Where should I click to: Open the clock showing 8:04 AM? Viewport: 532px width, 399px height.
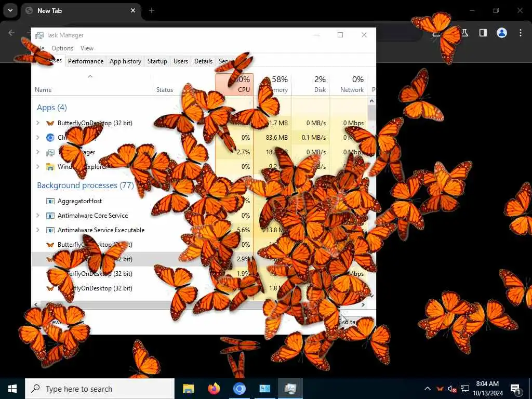tap(488, 389)
